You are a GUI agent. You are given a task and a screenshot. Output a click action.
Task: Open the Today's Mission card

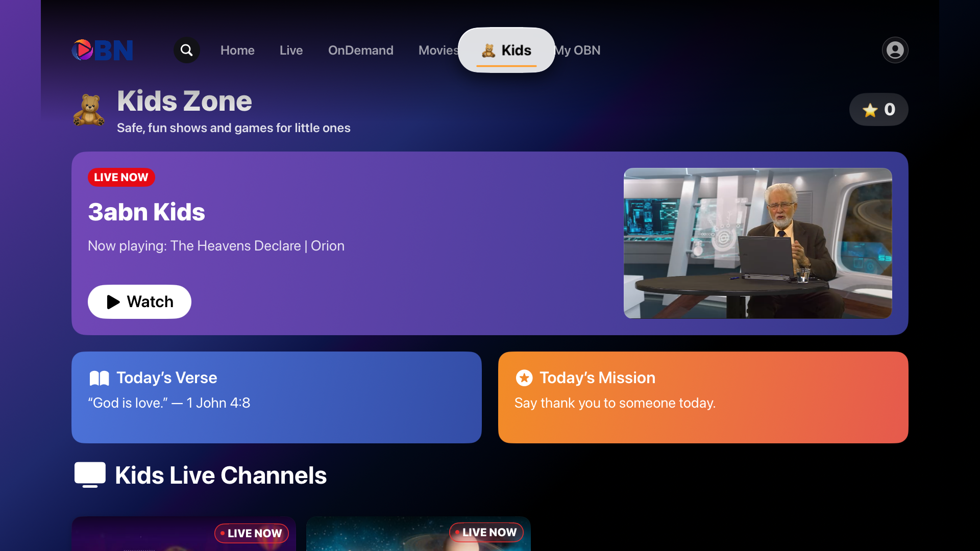[703, 397]
